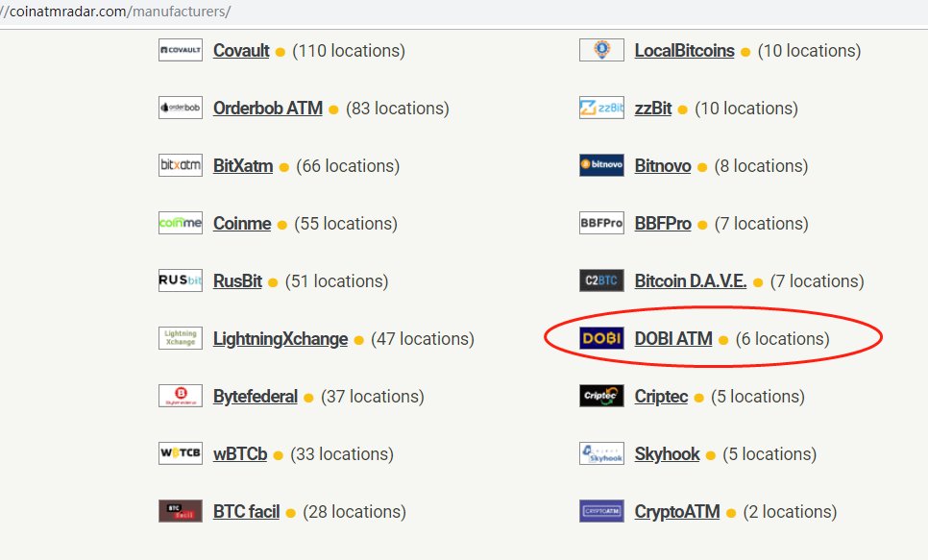Follow the LightningXchange link
This screenshot has width=928, height=560.
tap(281, 339)
